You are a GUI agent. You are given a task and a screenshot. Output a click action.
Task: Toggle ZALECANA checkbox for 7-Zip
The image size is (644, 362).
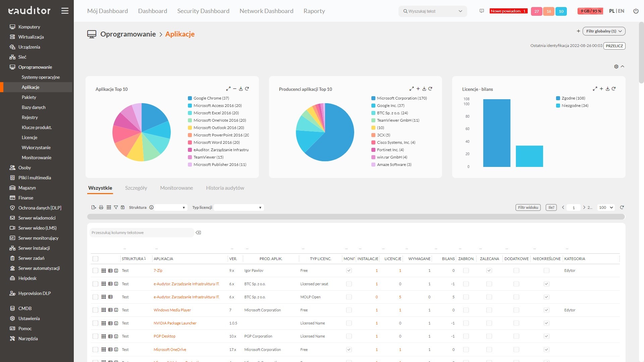tap(489, 270)
